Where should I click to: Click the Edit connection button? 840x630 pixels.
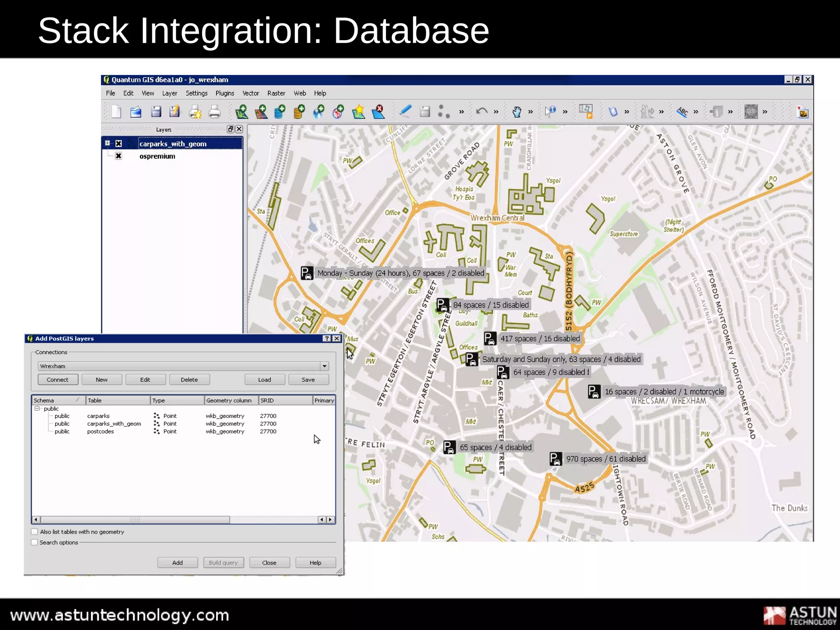145,379
